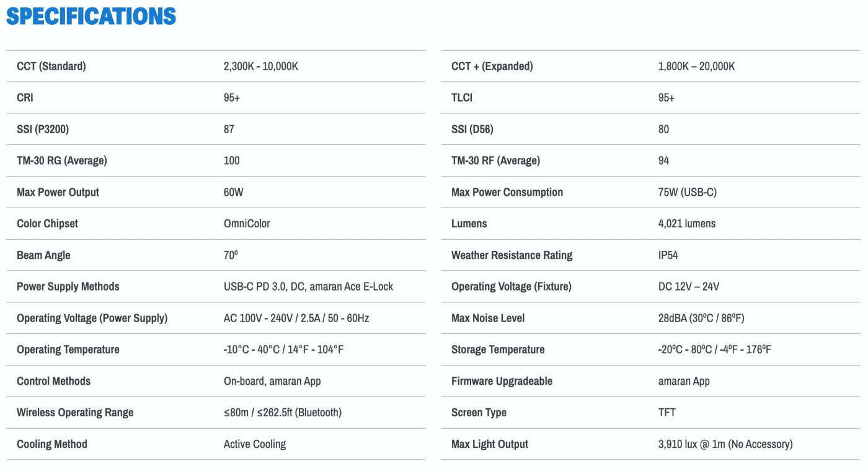Click the Power Supply Methods label
Image resolution: width=868 pixels, height=469 pixels.
pos(68,287)
